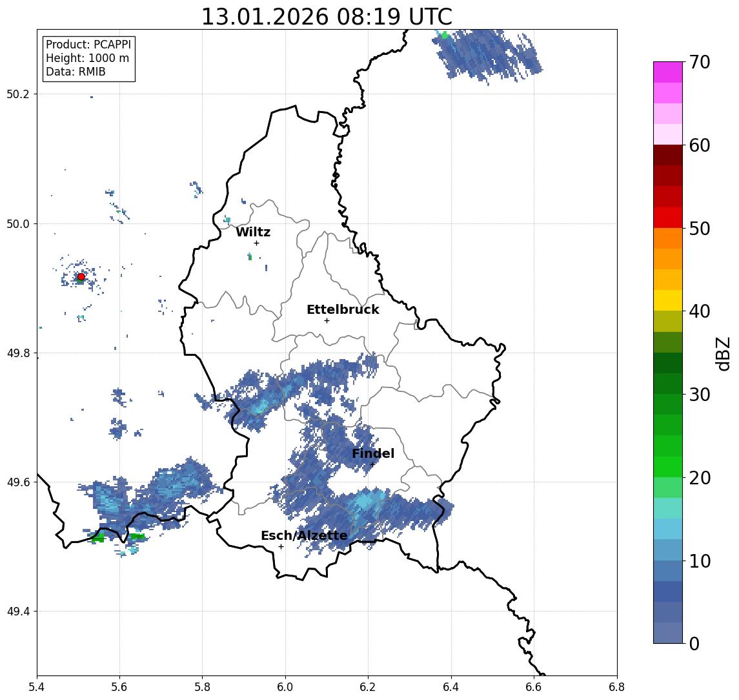The height and width of the screenshot is (700, 739).
Task: Click colorbar tick label 30
Action: point(700,395)
